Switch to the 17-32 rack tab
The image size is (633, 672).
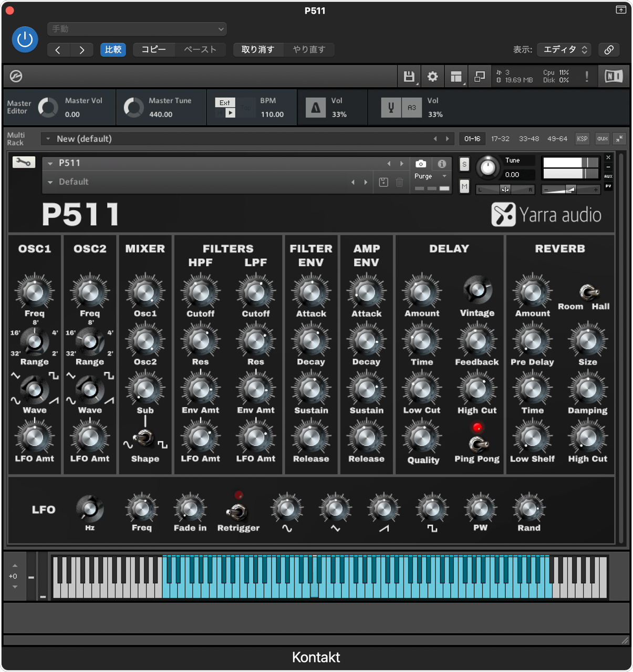click(x=500, y=139)
